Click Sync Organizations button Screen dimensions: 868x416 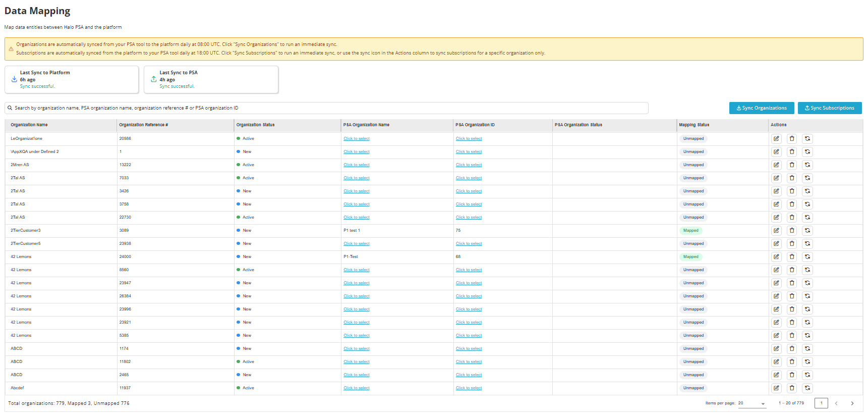[x=762, y=108]
